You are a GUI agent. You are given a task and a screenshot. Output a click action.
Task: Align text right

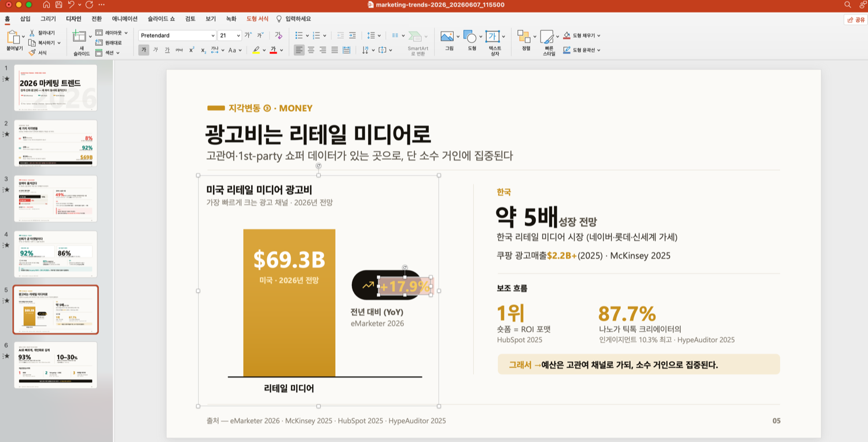(x=323, y=50)
